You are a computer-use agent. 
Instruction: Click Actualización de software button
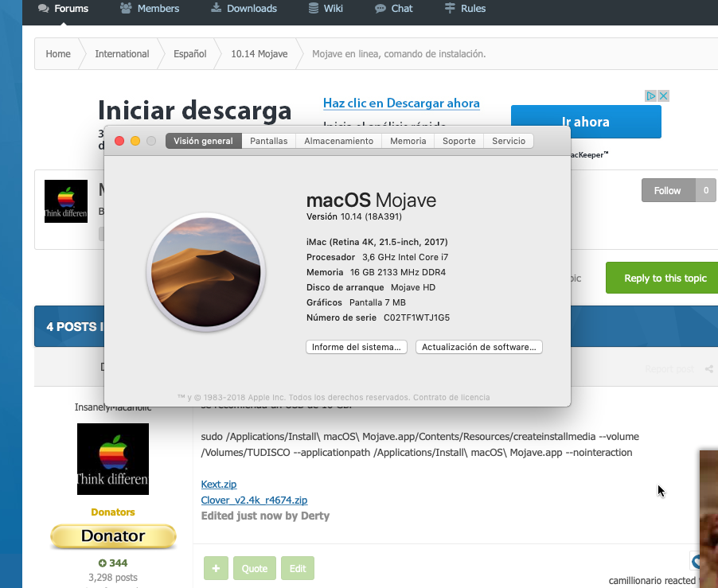click(479, 347)
